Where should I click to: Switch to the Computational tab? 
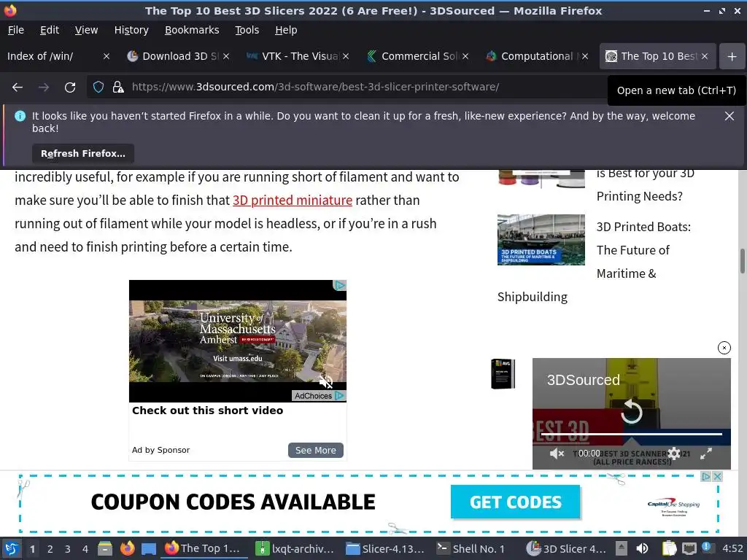[530, 56]
